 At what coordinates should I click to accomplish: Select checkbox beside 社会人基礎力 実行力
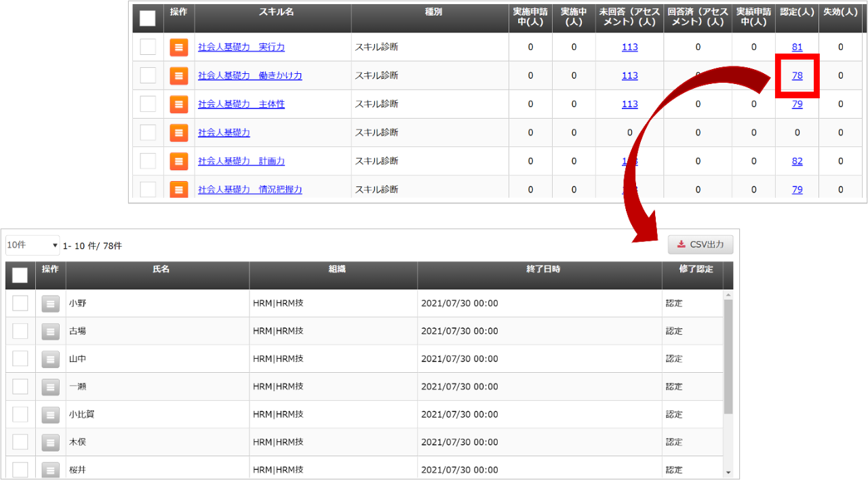[x=147, y=47]
